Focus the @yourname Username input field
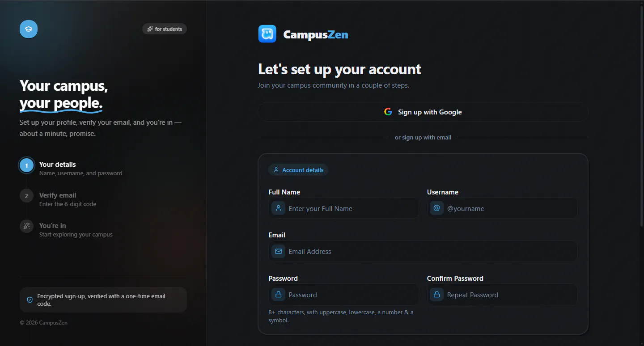Image resolution: width=644 pixels, height=346 pixels. (502, 208)
